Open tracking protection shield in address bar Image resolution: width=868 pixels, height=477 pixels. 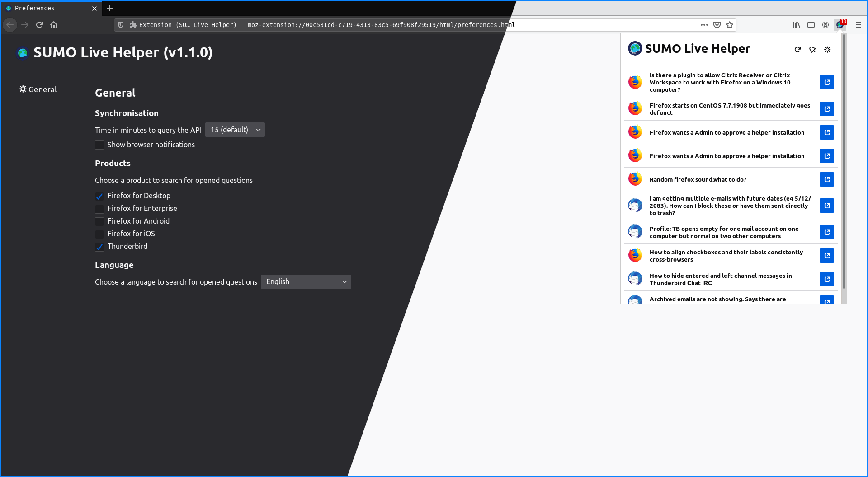(x=121, y=25)
